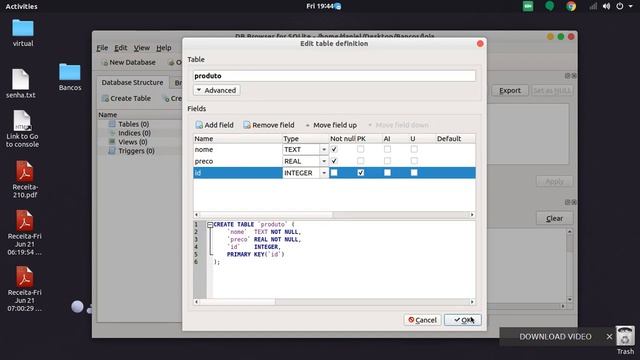Viewport: 640px width, 360px height.
Task: Enable AI checkbox for id field
Action: (387, 173)
